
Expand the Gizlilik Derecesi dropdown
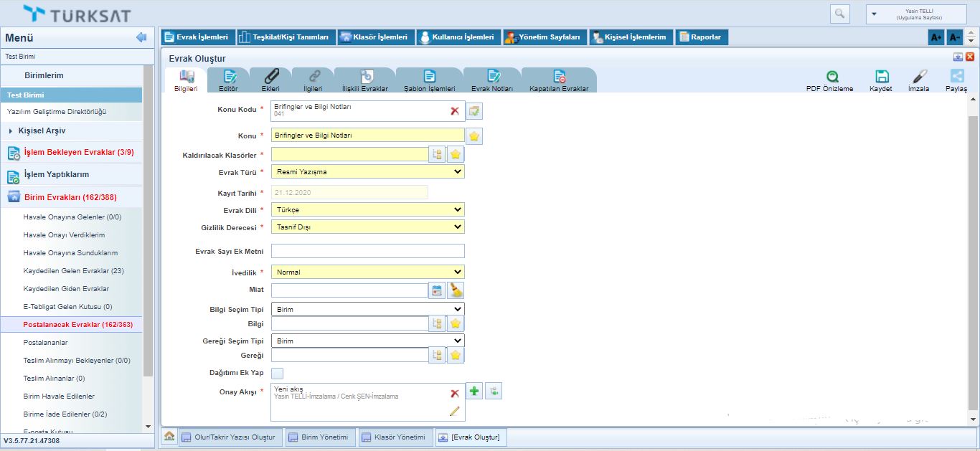click(368, 227)
